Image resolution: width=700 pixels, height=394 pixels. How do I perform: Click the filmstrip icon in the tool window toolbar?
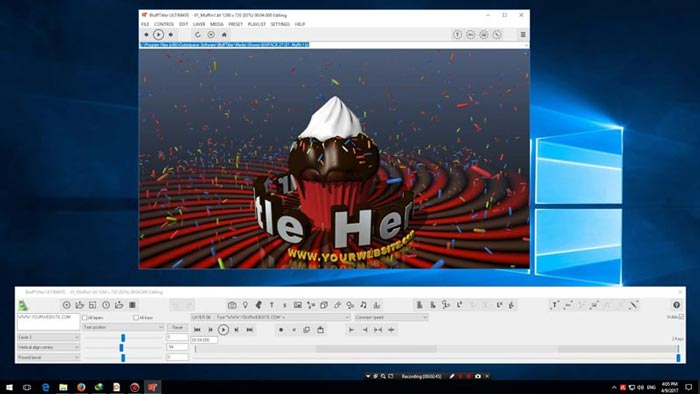coord(132,305)
